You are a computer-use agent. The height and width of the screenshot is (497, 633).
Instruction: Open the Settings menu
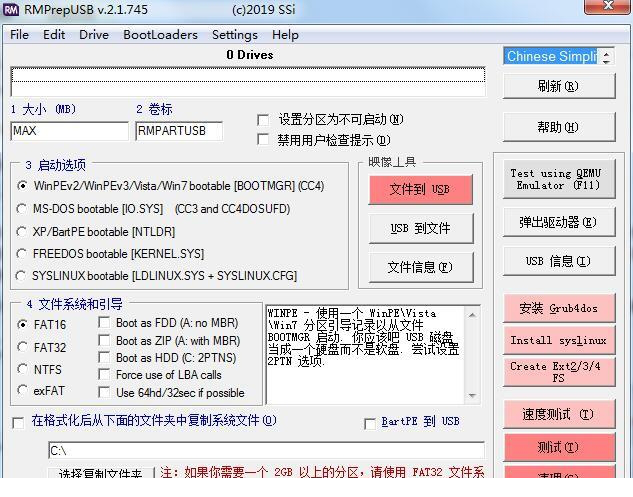235,35
